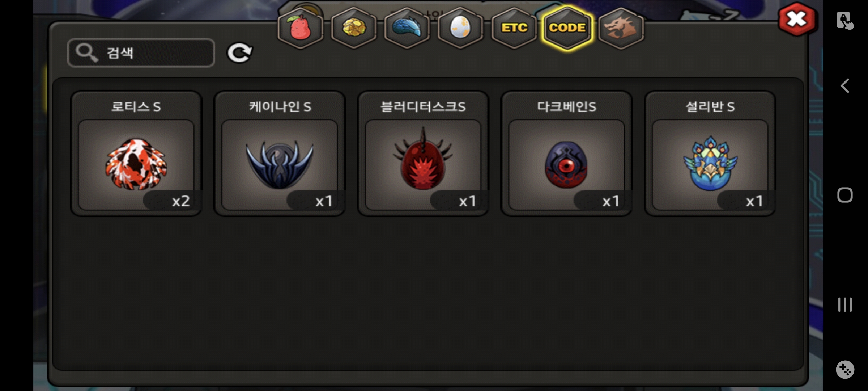Choose the 케이나인 S egg item

coord(280,154)
